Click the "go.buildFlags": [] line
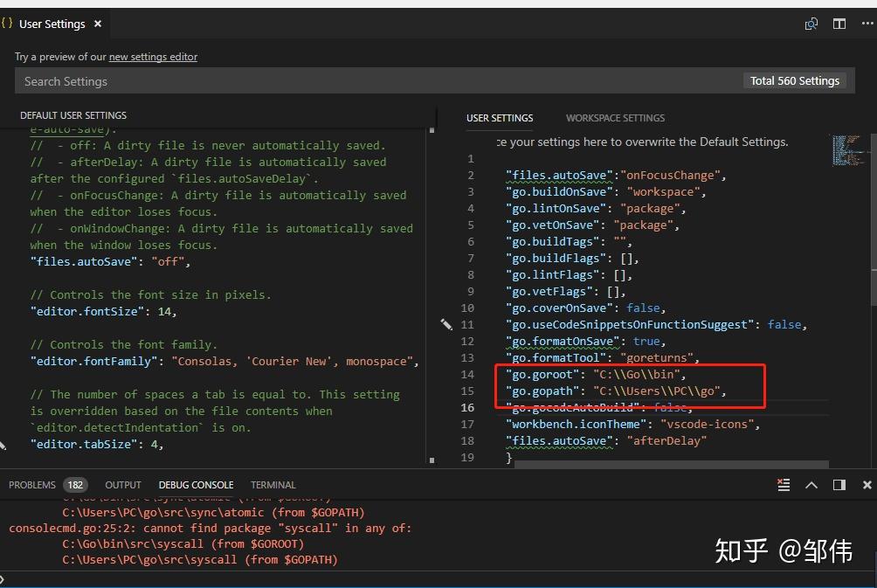The height and width of the screenshot is (588, 877). coord(572,259)
